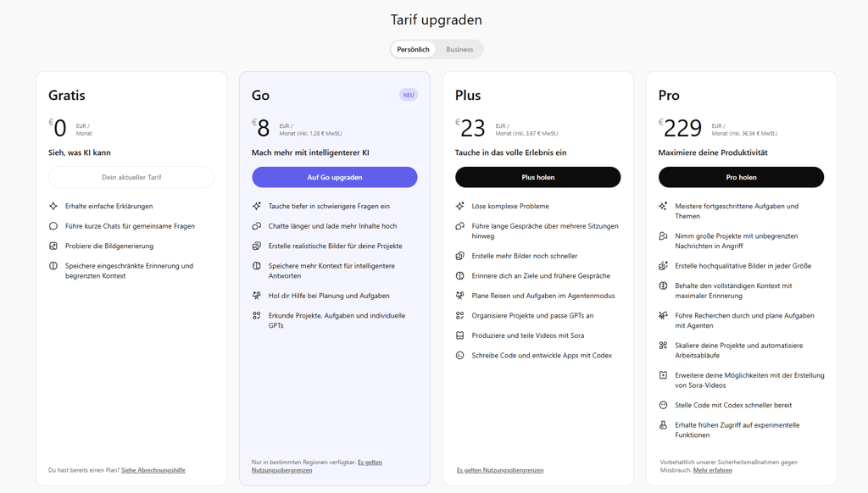This screenshot has width=868, height=493.
Task: Select the image icon next to 'Probiere die Bildgenerierung'
Action: (54, 245)
